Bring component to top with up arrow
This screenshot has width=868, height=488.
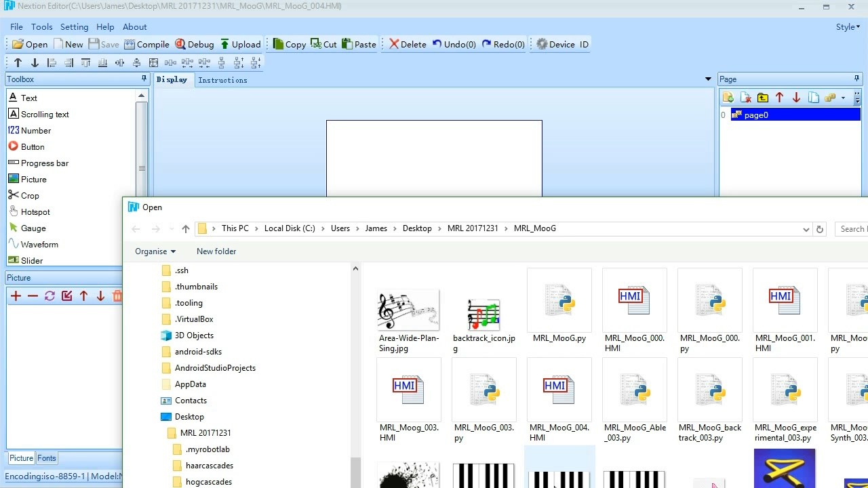[x=18, y=62]
